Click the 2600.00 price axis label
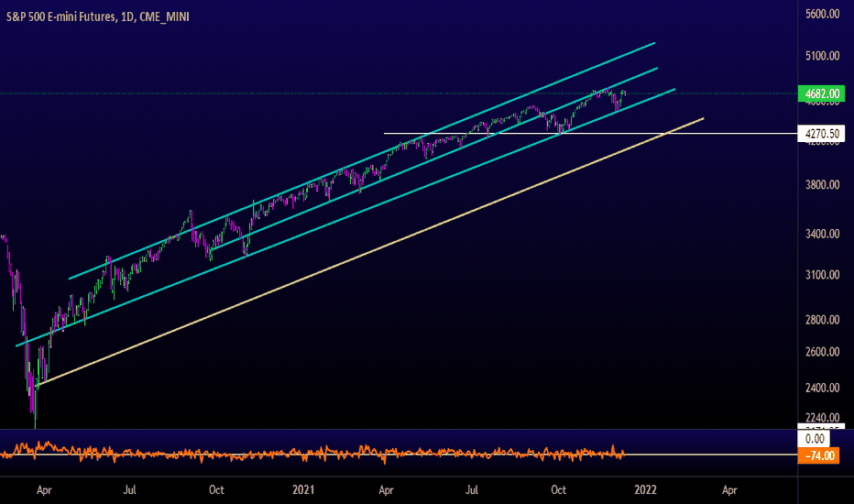Screen dimensions: 854x504 pos(823,352)
